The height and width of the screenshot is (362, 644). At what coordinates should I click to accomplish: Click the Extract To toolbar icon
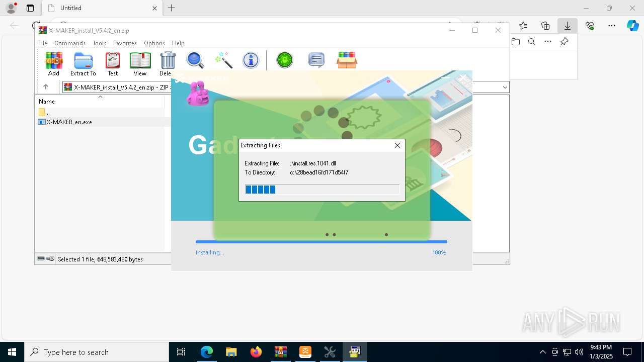[83, 64]
